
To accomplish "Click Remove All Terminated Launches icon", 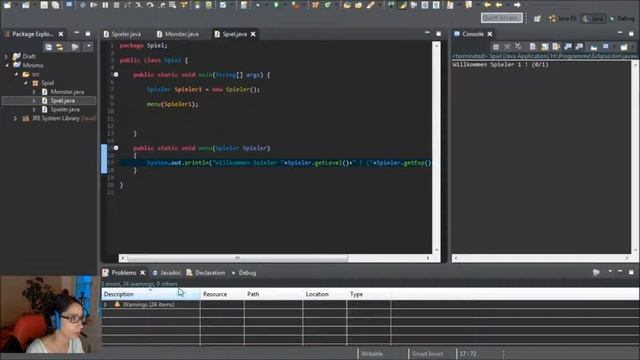I will coord(518,47).
